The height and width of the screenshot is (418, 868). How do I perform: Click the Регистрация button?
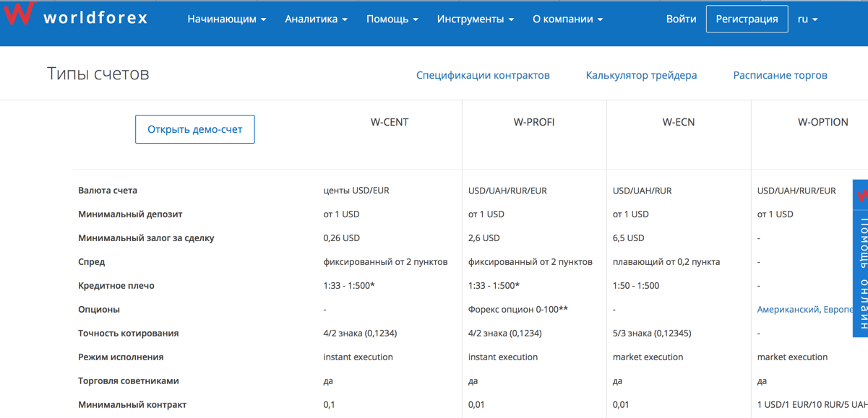(747, 19)
